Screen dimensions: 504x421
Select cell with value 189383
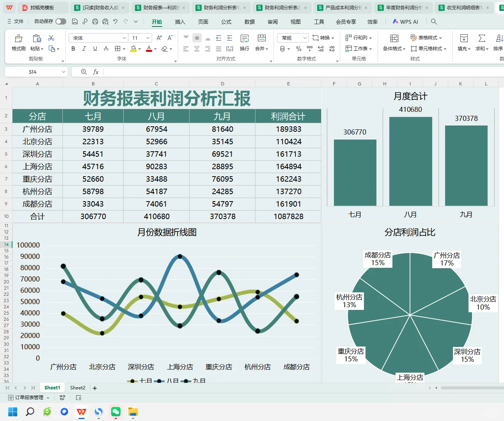288,129
